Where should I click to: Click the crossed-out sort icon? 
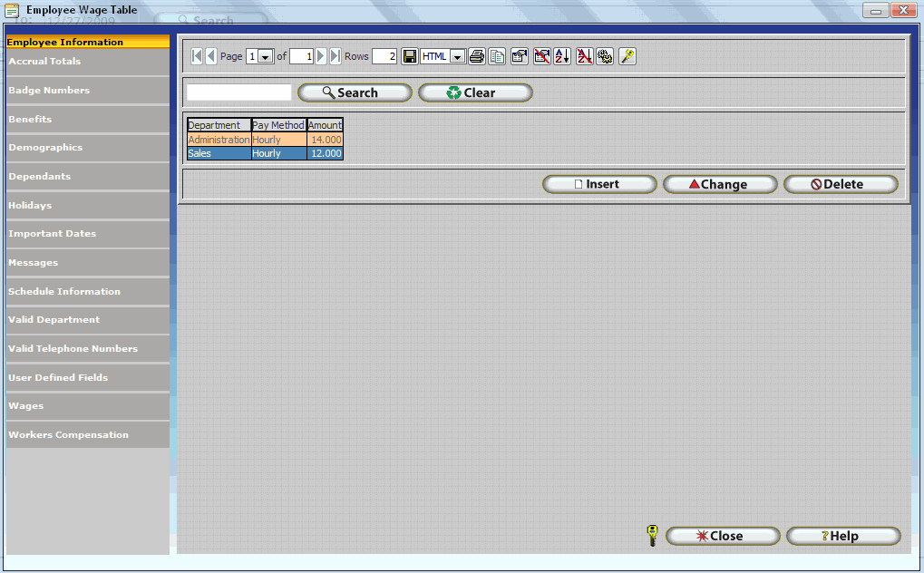(x=585, y=56)
